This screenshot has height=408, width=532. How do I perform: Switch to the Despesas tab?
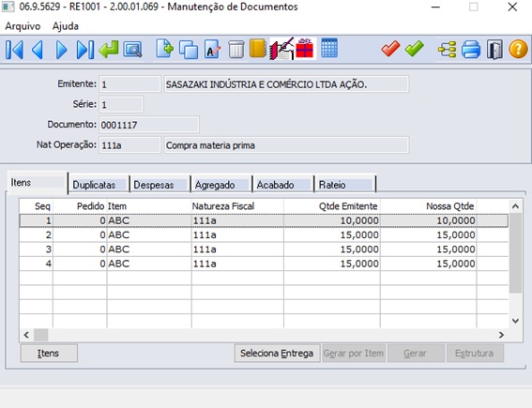[160, 185]
